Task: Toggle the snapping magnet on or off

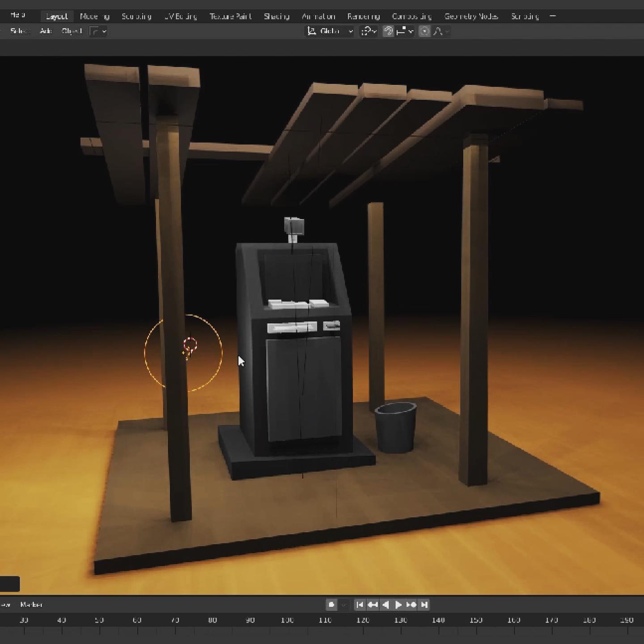Action: (x=389, y=31)
